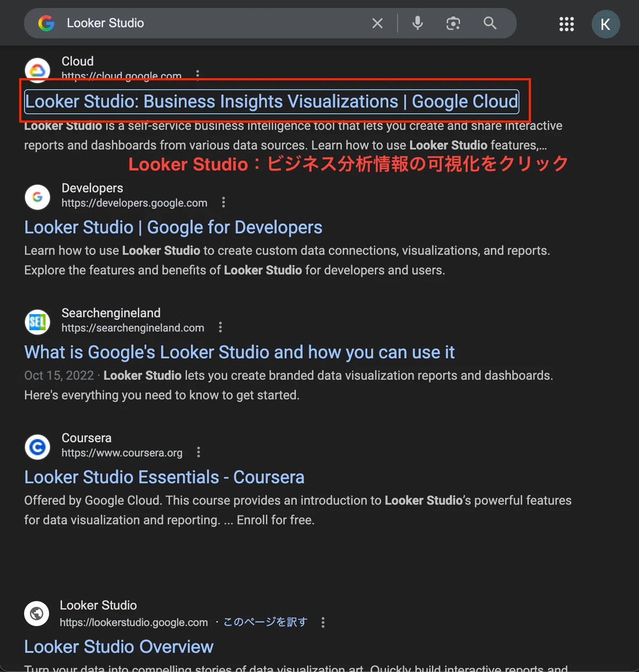This screenshot has height=672, width=639.
Task: Clear the search box with X
Action: pos(377,23)
